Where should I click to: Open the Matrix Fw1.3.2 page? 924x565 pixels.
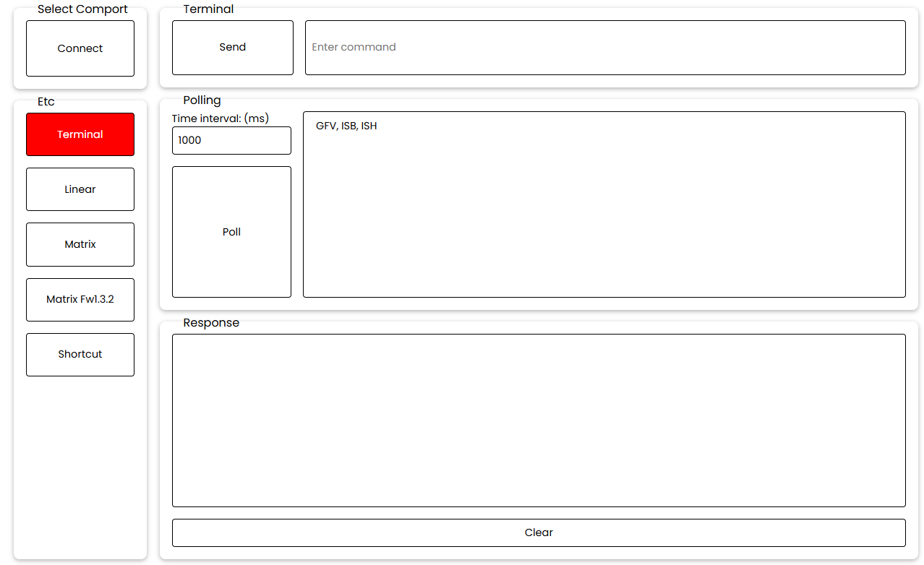point(80,299)
